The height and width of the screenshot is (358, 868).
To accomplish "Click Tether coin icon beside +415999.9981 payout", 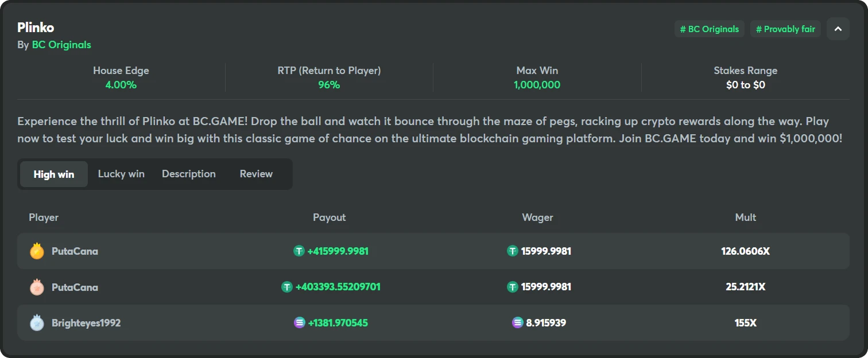I will (299, 251).
